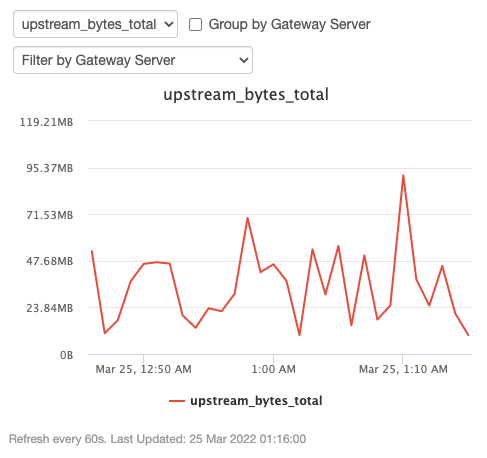The height and width of the screenshot is (458, 487).
Task: Click the 71.53MB axis label
Action: point(49,215)
